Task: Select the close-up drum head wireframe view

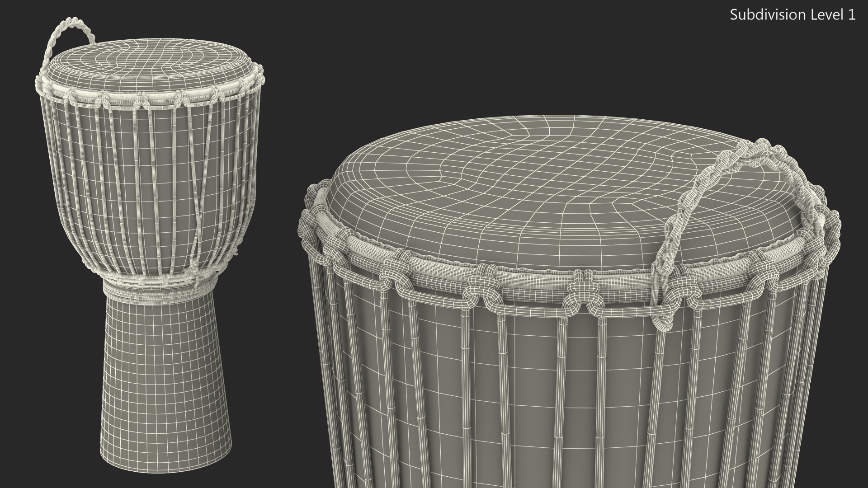Action: (570, 301)
